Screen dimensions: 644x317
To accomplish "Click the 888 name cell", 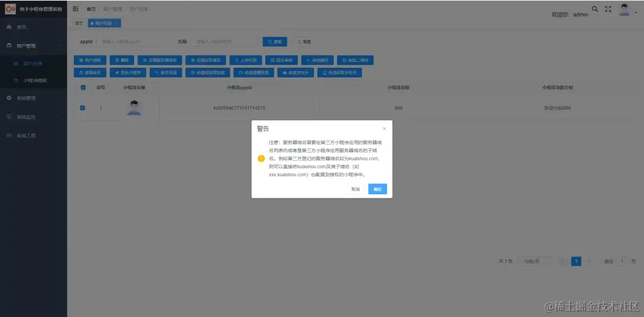I will [398, 108].
